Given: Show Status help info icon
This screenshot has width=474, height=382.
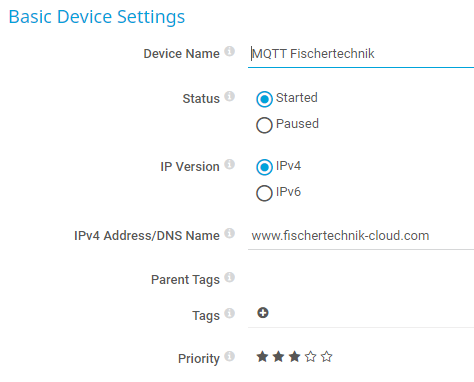Looking at the screenshot, I should (x=229, y=96).
